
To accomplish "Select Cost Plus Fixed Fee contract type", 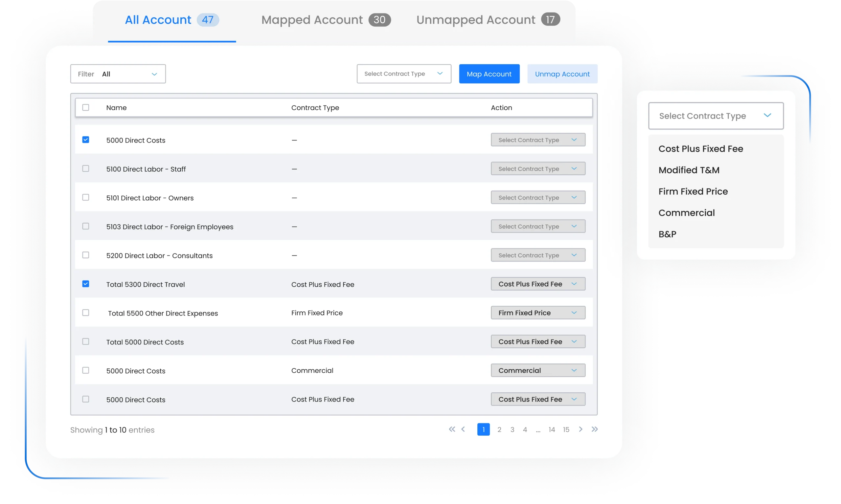I will click(x=700, y=148).
